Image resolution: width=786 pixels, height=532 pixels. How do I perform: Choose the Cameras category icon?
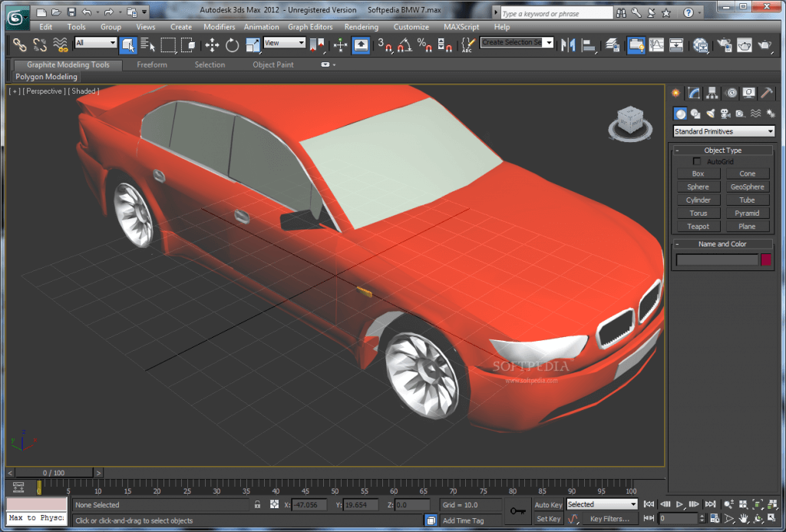click(x=725, y=114)
